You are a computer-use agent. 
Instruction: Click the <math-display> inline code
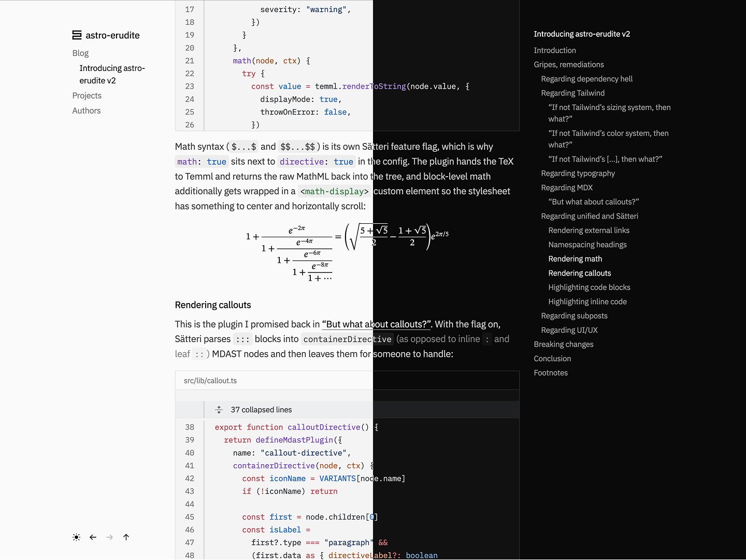coord(335,192)
